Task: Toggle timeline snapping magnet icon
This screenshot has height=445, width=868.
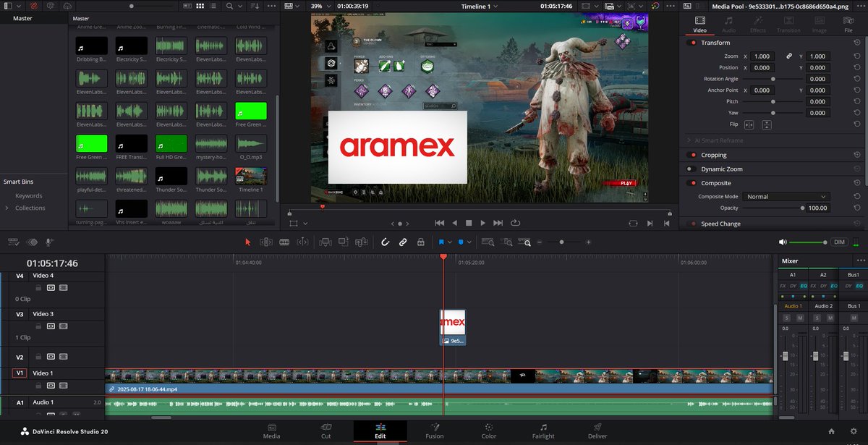Action: (x=386, y=242)
